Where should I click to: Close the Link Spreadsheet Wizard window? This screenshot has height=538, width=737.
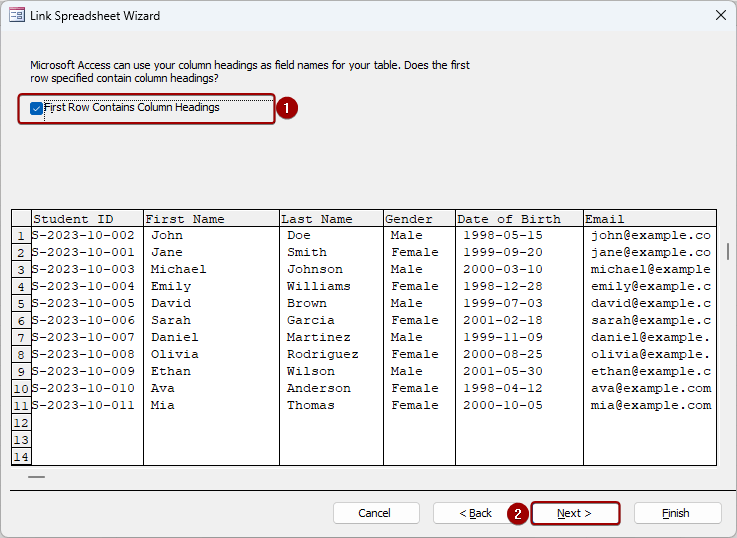pyautogui.click(x=721, y=16)
